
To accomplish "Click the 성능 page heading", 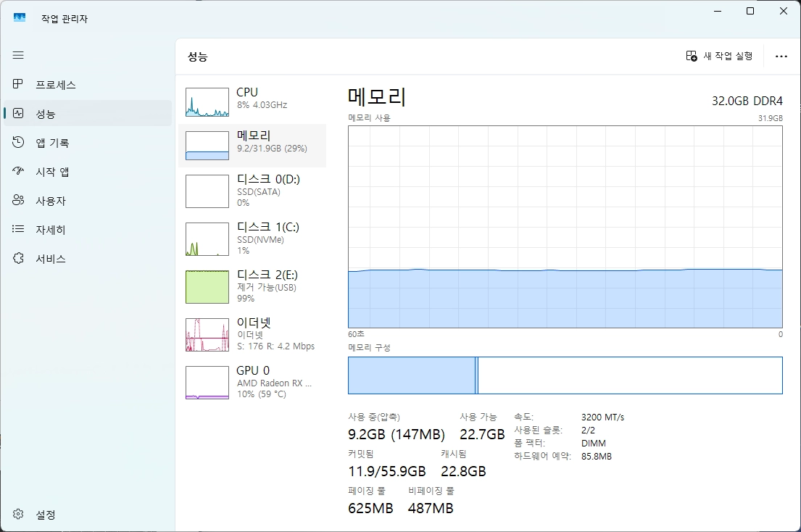I will (198, 57).
